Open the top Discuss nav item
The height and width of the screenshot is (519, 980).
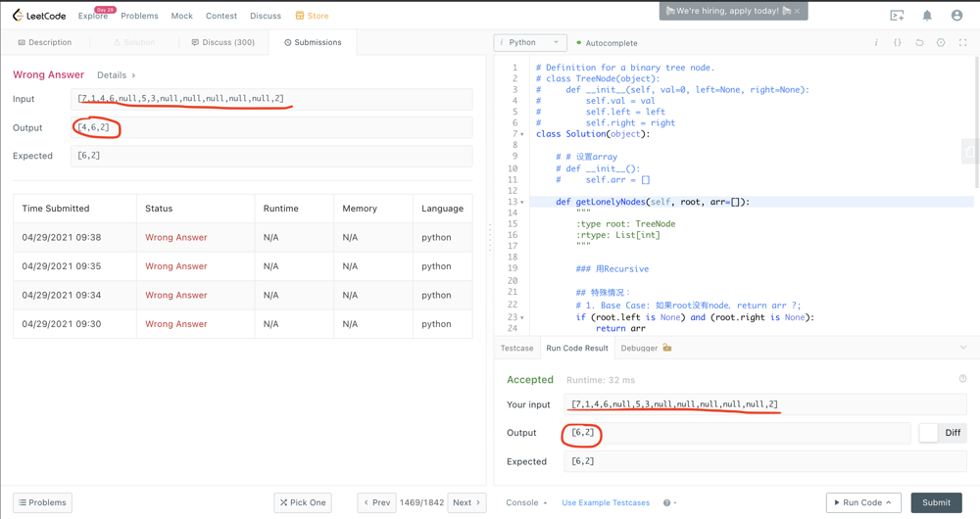pyautogui.click(x=266, y=16)
